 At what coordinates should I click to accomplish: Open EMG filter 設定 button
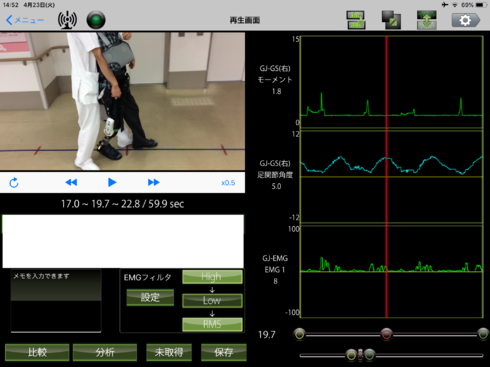click(150, 297)
